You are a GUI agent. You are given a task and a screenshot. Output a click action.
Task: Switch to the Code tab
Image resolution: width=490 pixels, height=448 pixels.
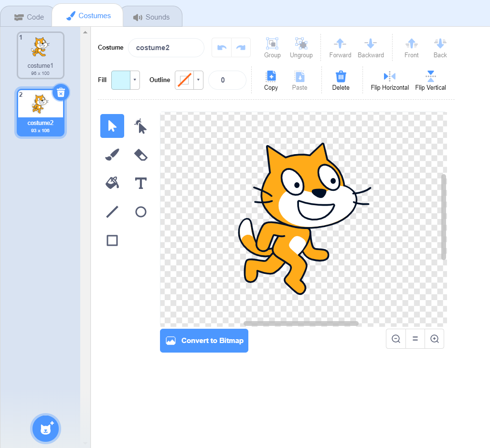pos(29,17)
